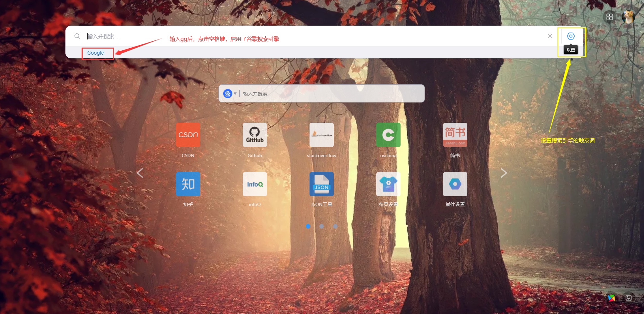Open the InfoQ shortcut icon
Viewport: 644px width, 314px height.
255,184
